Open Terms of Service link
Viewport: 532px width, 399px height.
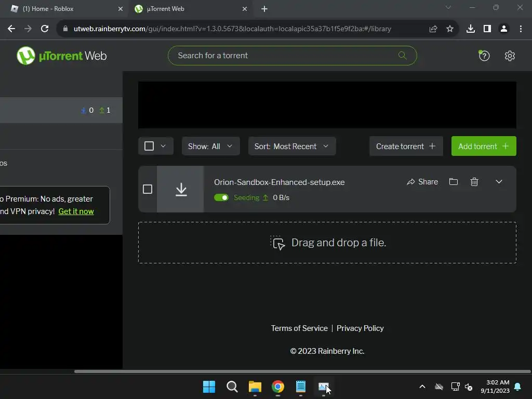point(299,328)
